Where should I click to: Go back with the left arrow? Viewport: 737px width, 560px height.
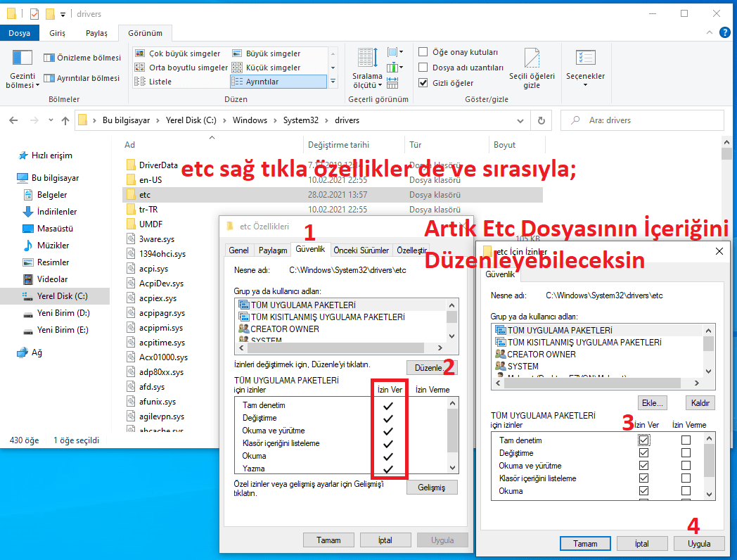tap(13, 120)
